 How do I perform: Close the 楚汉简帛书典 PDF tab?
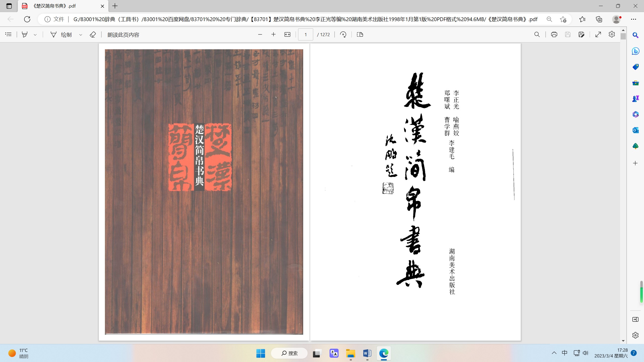click(x=102, y=6)
